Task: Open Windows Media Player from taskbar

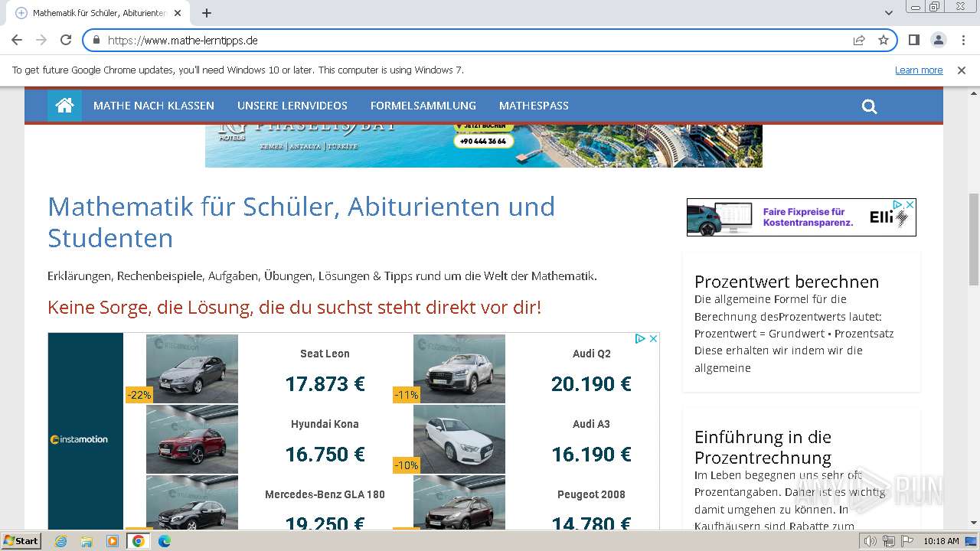Action: click(x=113, y=541)
